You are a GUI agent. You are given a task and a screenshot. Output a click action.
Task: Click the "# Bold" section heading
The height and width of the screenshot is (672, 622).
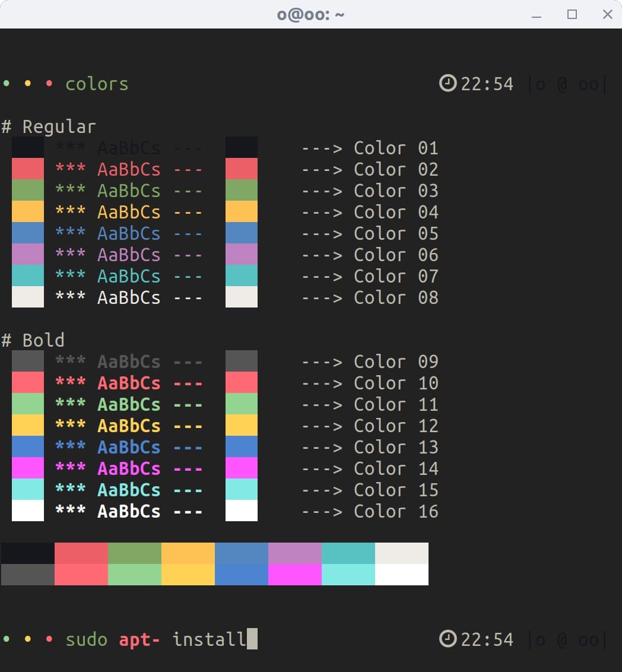33,340
